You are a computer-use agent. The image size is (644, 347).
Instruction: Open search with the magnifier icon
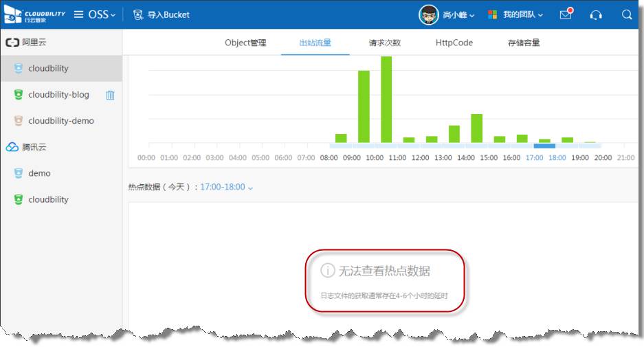pyautogui.click(x=627, y=14)
